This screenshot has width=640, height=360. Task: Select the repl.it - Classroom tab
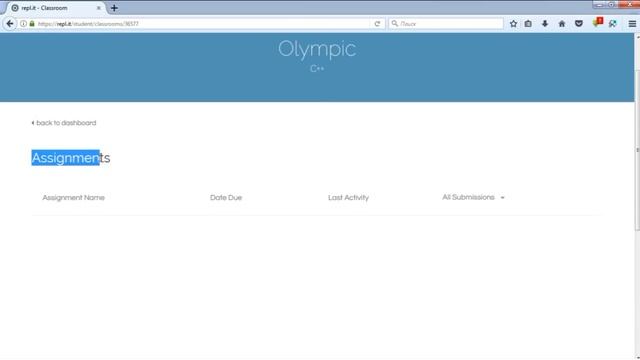point(55,8)
